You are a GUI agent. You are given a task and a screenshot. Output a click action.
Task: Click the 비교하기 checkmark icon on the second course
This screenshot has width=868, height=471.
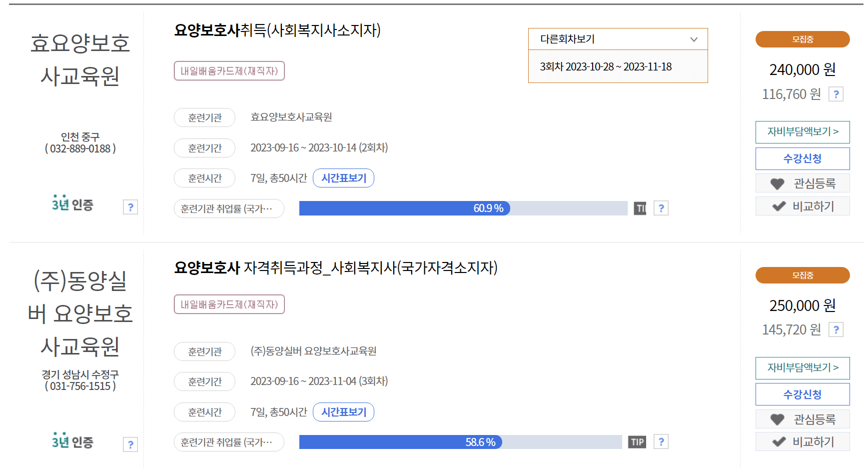click(x=778, y=441)
